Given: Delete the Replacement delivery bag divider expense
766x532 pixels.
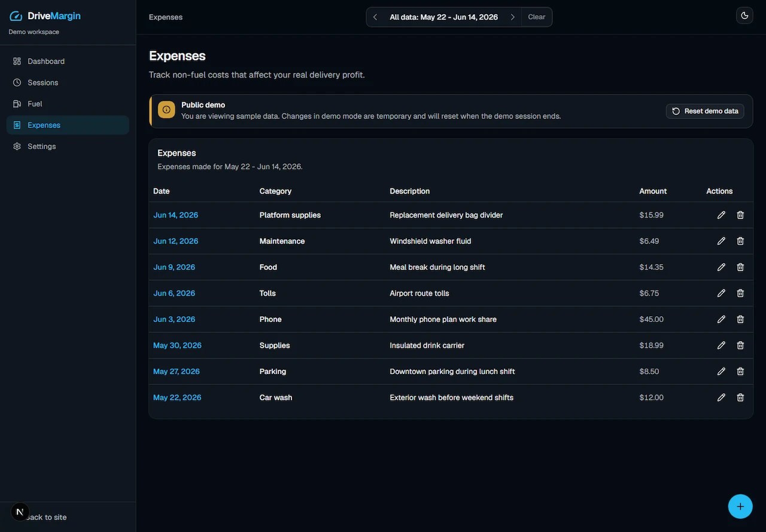Looking at the screenshot, I should click(740, 215).
